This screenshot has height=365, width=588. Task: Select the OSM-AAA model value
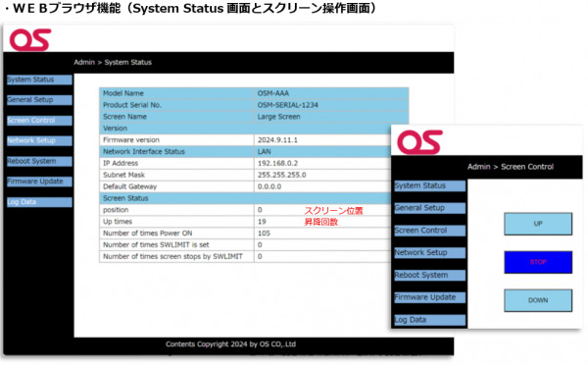point(273,93)
